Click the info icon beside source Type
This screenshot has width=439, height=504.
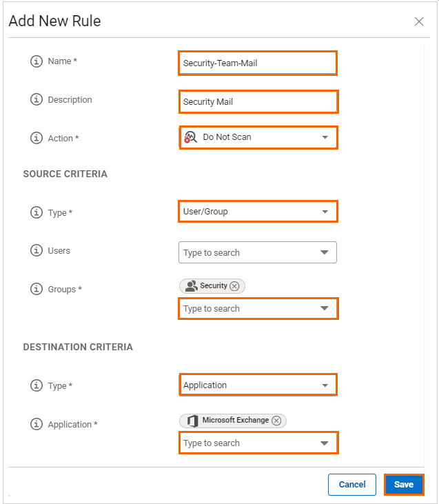(x=37, y=212)
